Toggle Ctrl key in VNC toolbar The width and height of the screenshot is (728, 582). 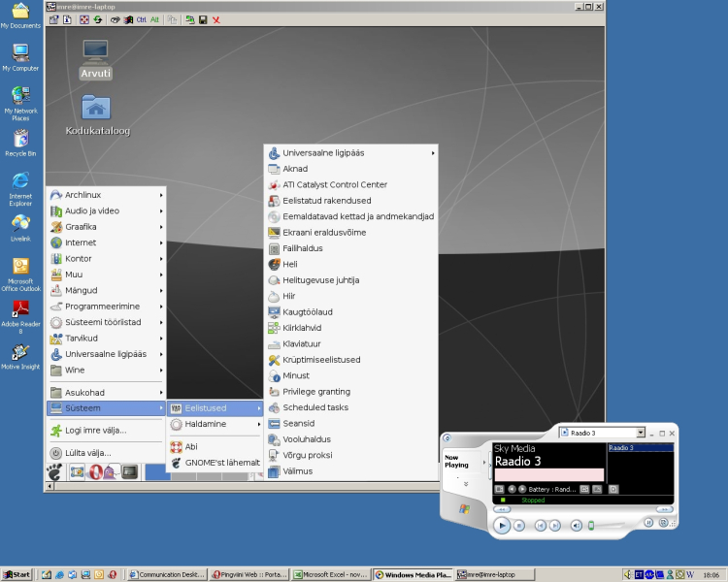141,19
